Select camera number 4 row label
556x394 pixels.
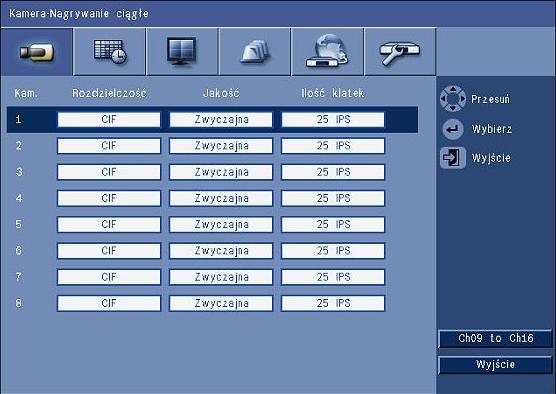pos(18,198)
